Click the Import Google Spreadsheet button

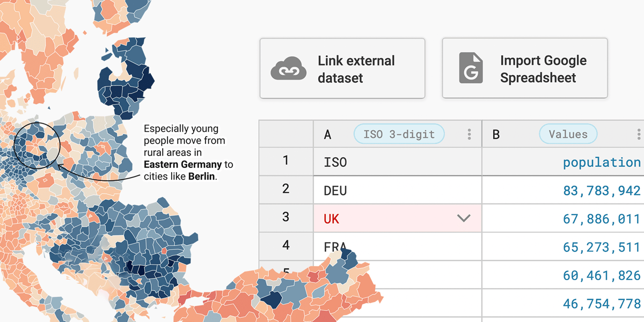click(524, 68)
